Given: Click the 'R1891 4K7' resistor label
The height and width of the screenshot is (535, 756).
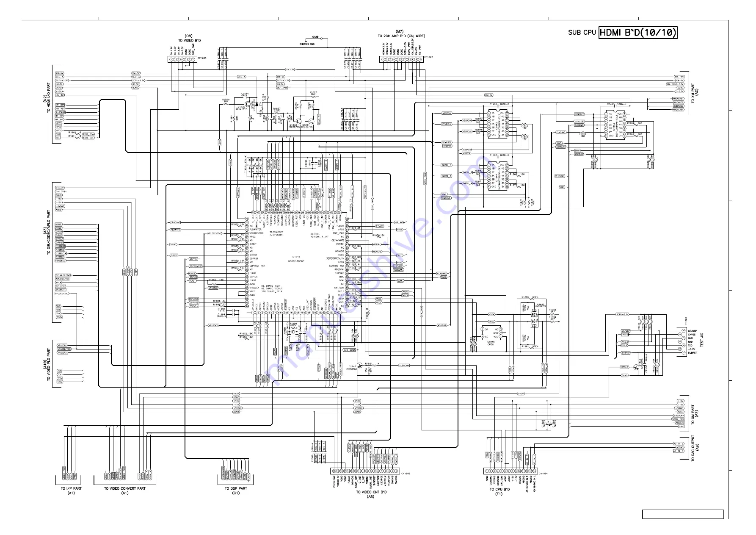Looking at the screenshot, I should (552, 311).
